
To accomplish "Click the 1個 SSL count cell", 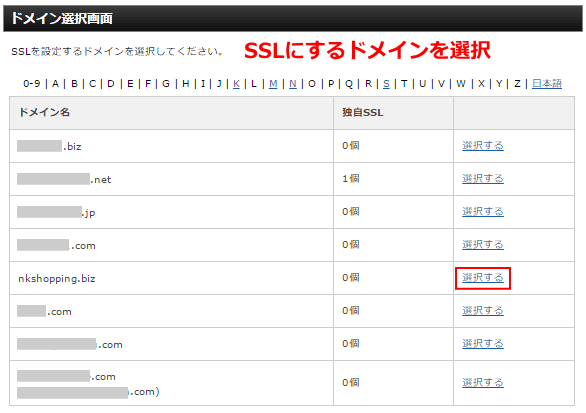I will pos(351,179).
